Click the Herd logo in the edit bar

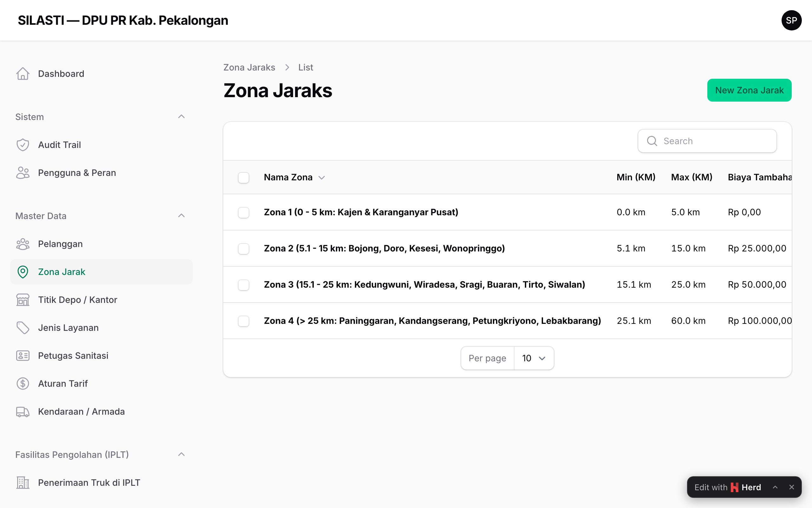click(734, 487)
